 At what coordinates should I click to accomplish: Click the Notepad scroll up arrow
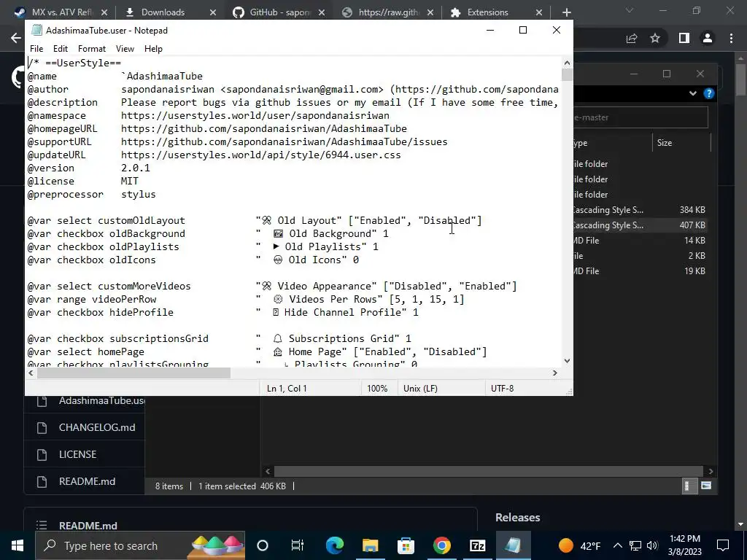(x=567, y=63)
